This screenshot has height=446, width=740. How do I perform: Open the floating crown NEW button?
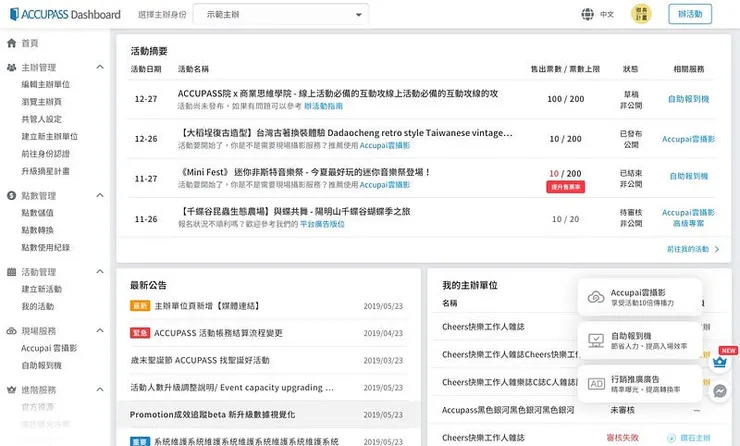[x=720, y=362]
